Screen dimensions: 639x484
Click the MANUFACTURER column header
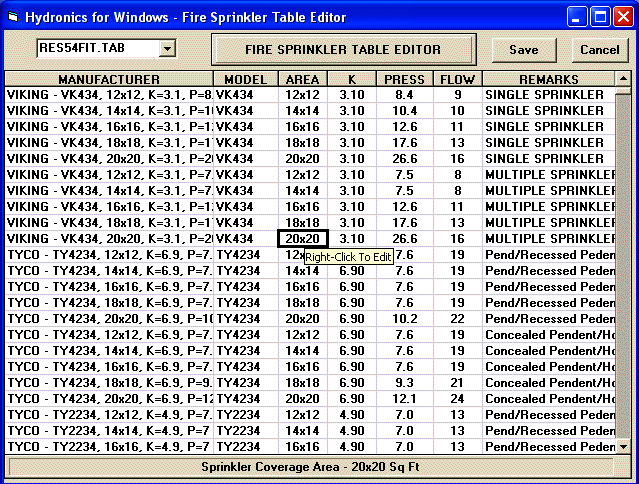point(109,79)
